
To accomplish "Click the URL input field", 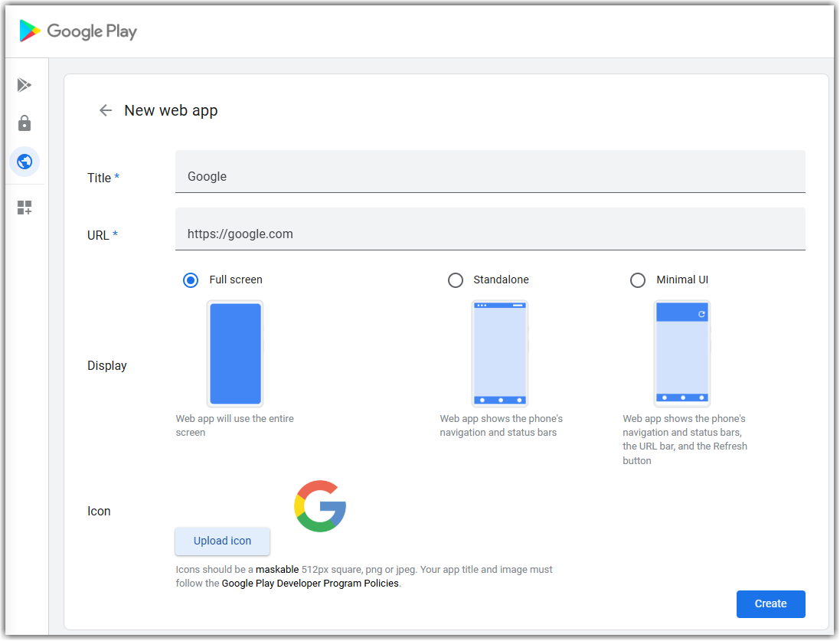I will pyautogui.click(x=490, y=229).
